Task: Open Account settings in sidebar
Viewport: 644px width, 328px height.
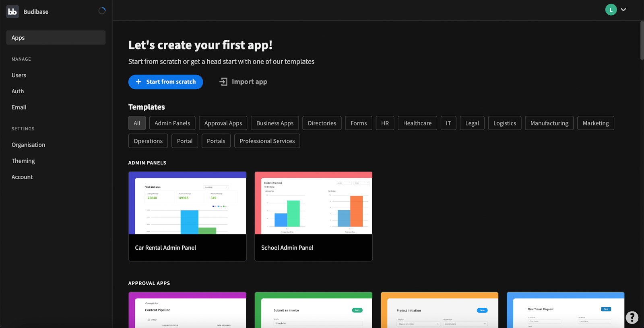Action: 22,177
